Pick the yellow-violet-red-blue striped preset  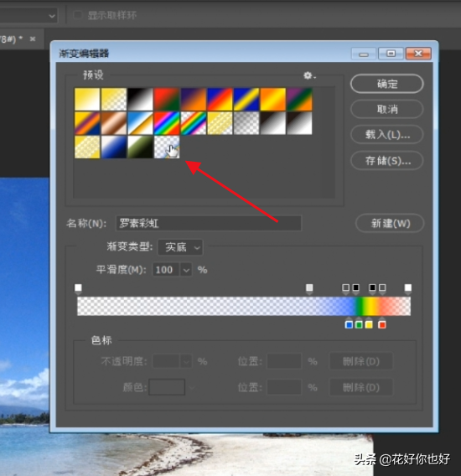tap(87, 123)
